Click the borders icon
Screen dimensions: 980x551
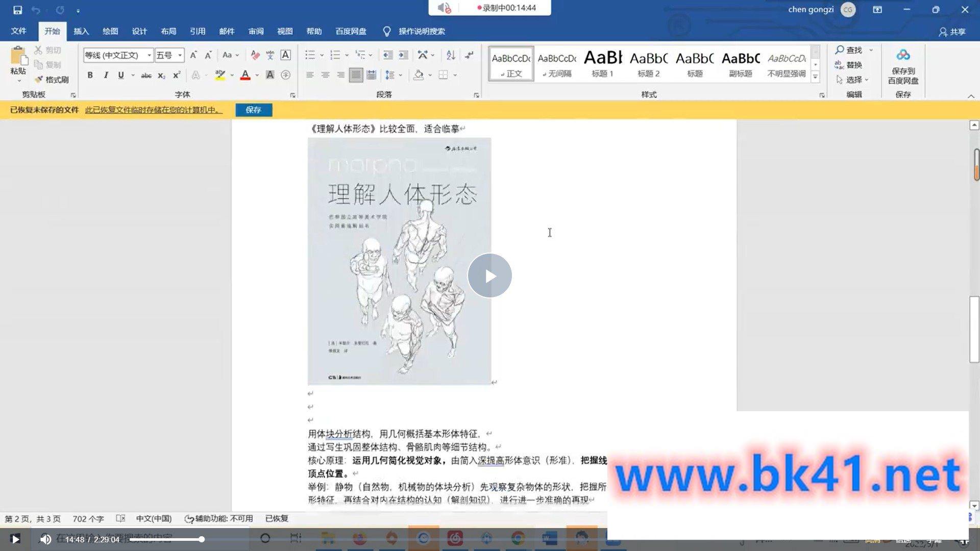point(443,75)
